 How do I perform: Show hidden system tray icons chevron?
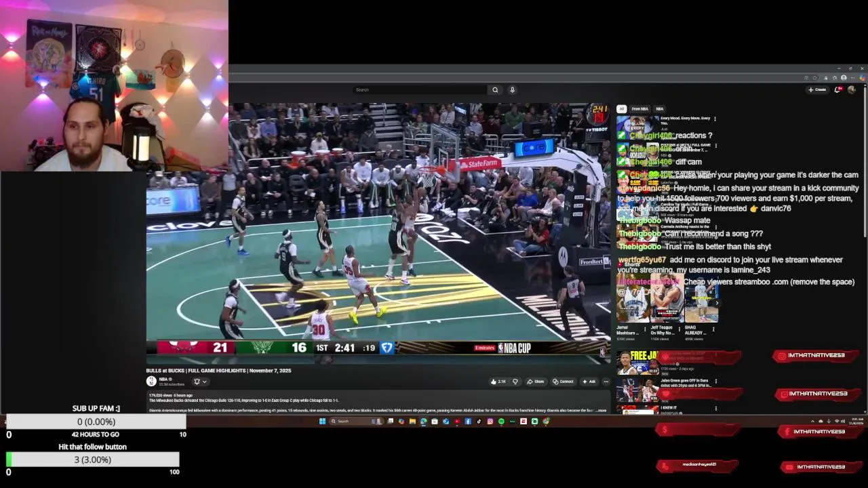[x=812, y=421]
